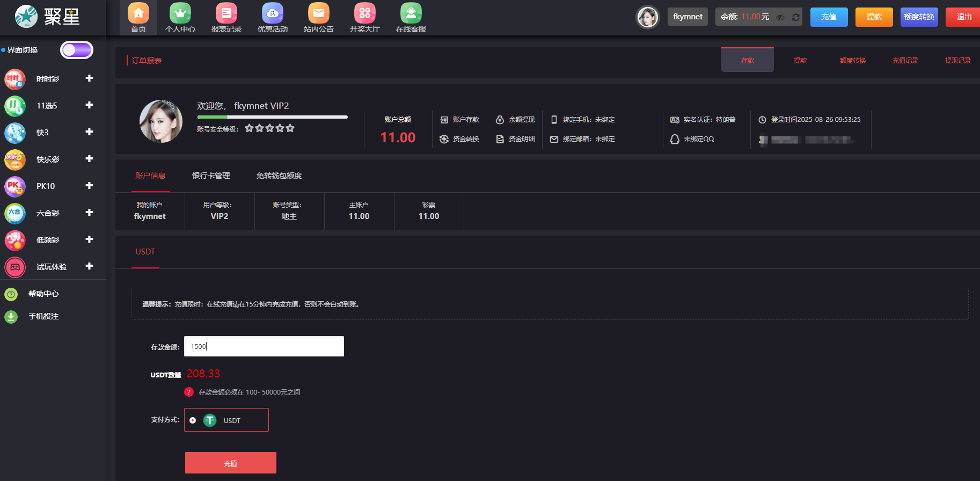This screenshot has width=980, height=481.
Task: Expand the PK10 game category
Action: pyautogui.click(x=89, y=186)
